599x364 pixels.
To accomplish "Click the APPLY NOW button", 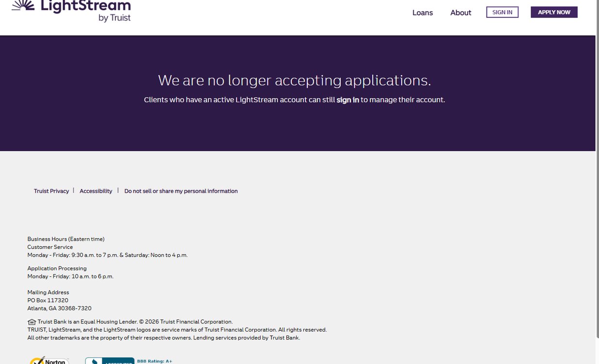I will (554, 12).
